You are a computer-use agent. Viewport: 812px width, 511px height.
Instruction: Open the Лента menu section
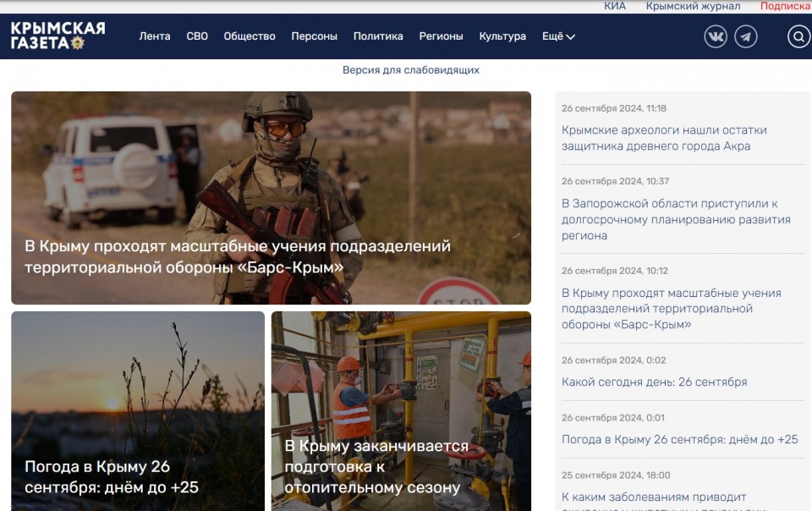pyautogui.click(x=155, y=36)
